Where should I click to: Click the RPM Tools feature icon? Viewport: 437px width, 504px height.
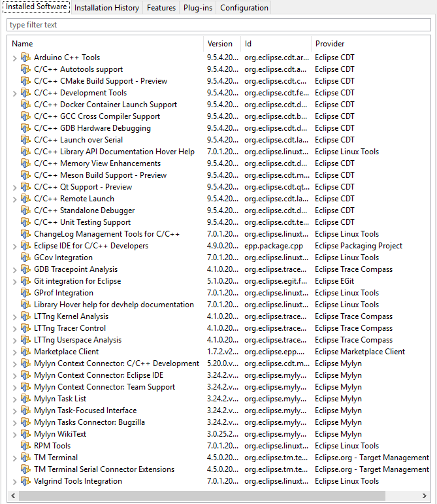tap(26, 446)
